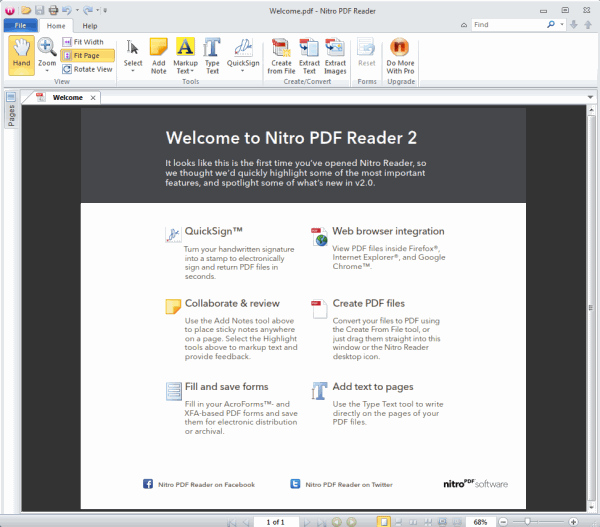Screen dimensions: 600x527
Task: Open the File menu
Action: (19, 25)
